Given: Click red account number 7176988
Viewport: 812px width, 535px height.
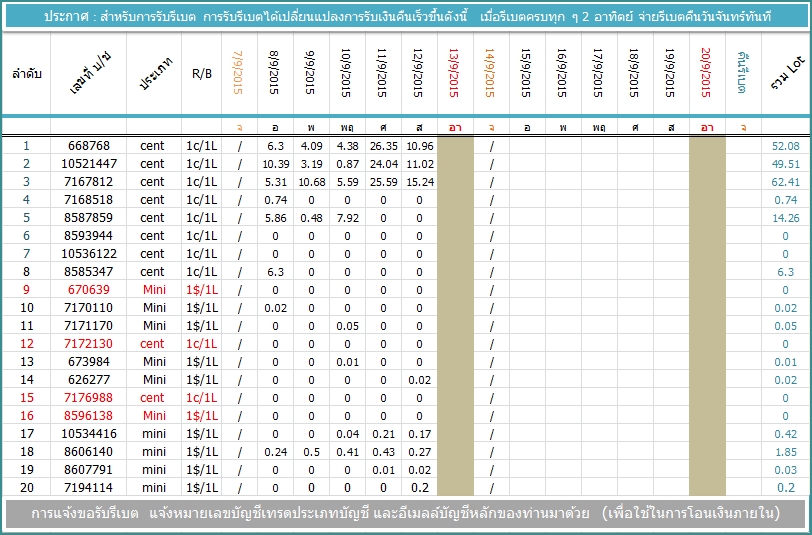Looking at the screenshot, I should 89,398.
